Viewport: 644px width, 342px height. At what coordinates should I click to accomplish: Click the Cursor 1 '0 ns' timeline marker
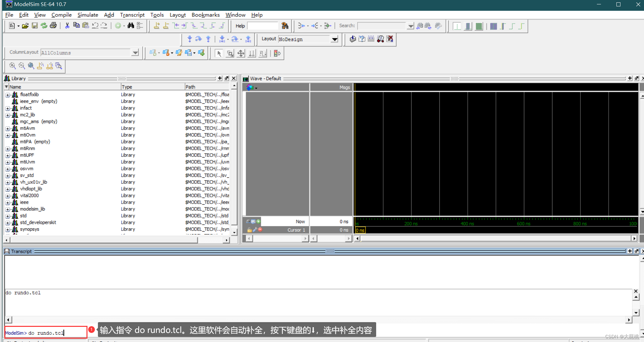coord(360,230)
